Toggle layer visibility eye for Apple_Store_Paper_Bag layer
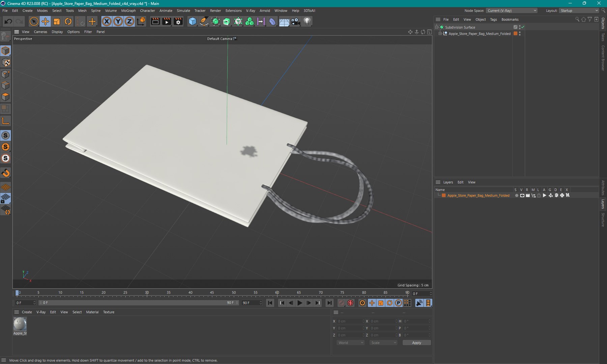Screen dimensions: 607x364 click(522, 195)
